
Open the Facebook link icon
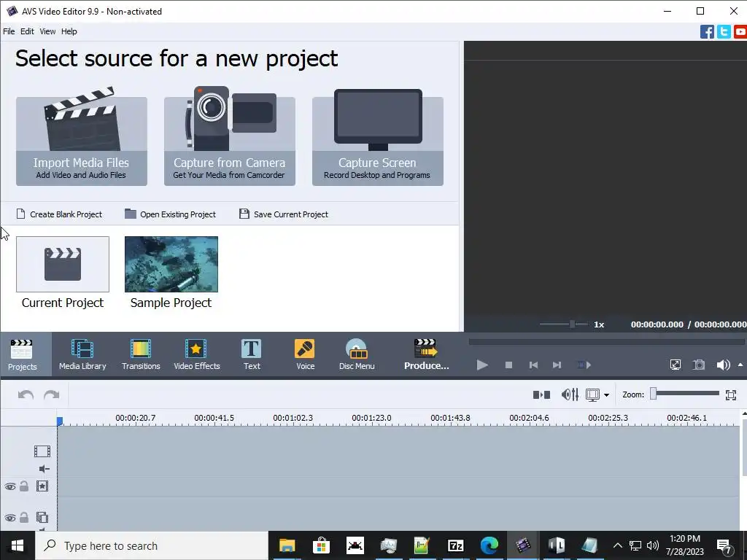click(707, 32)
